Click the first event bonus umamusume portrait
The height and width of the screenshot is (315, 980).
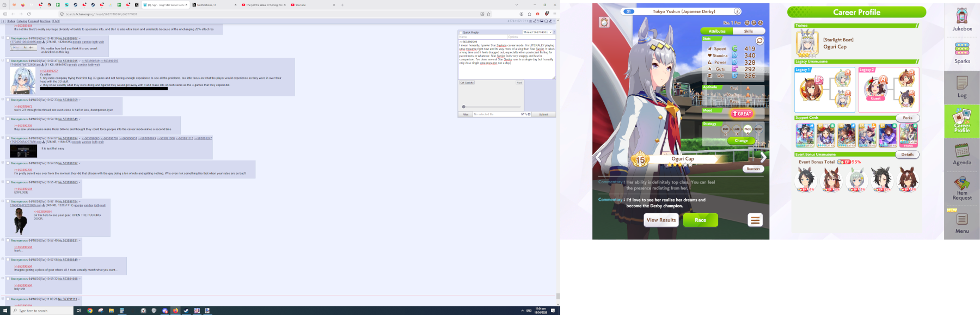(x=806, y=179)
